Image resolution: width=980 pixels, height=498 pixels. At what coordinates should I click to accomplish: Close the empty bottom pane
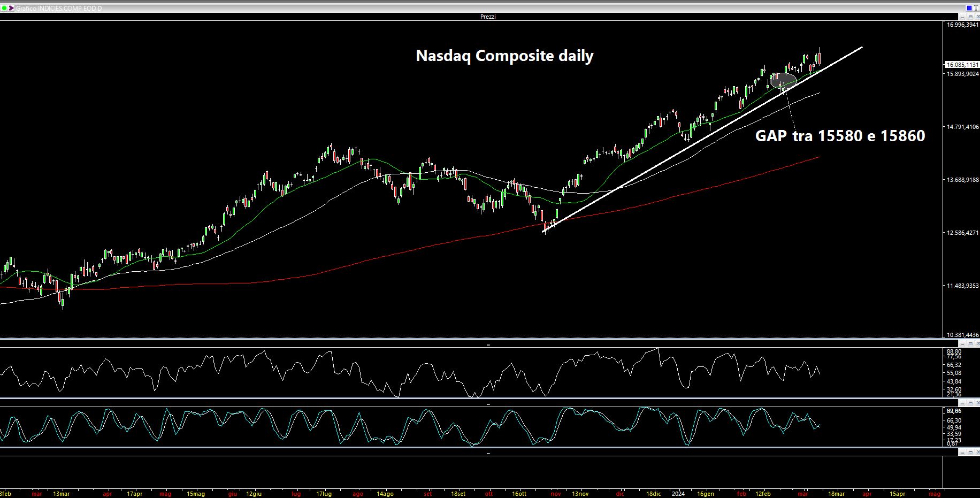pyautogui.click(x=977, y=452)
